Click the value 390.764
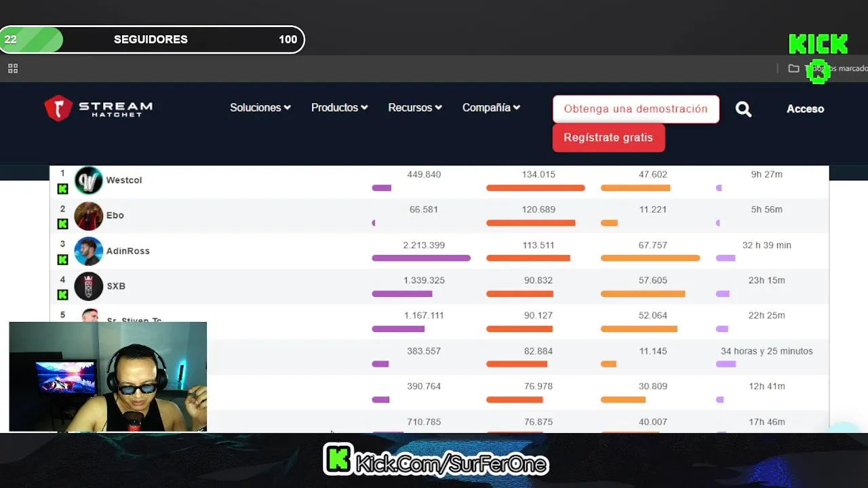 (x=424, y=386)
